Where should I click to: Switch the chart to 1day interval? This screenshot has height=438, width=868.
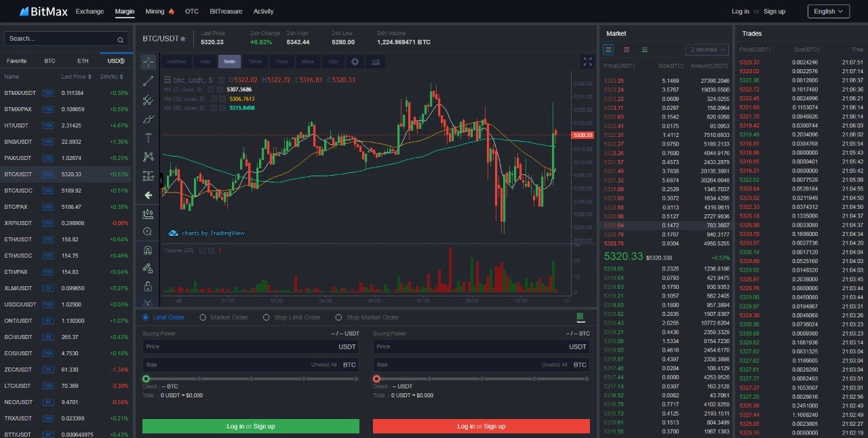coord(333,62)
